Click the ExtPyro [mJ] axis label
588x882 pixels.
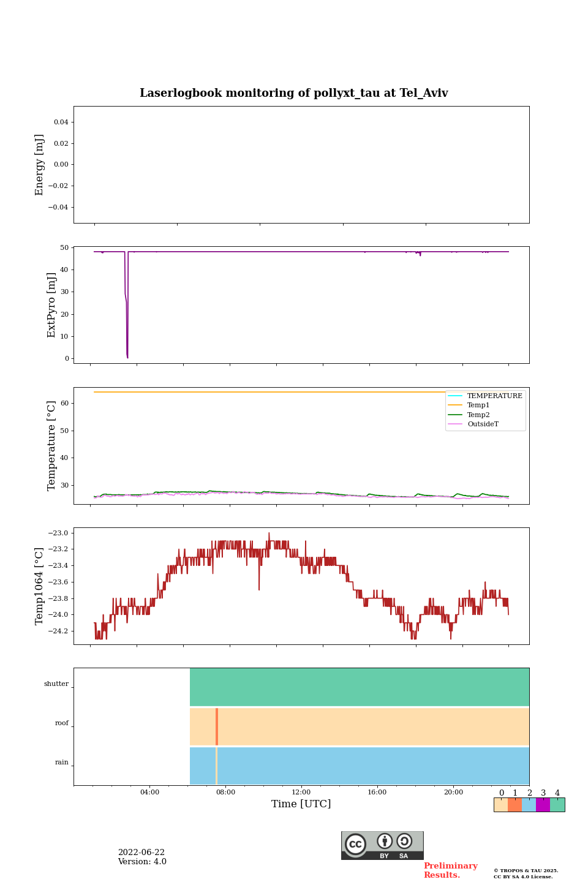tap(51, 305)
